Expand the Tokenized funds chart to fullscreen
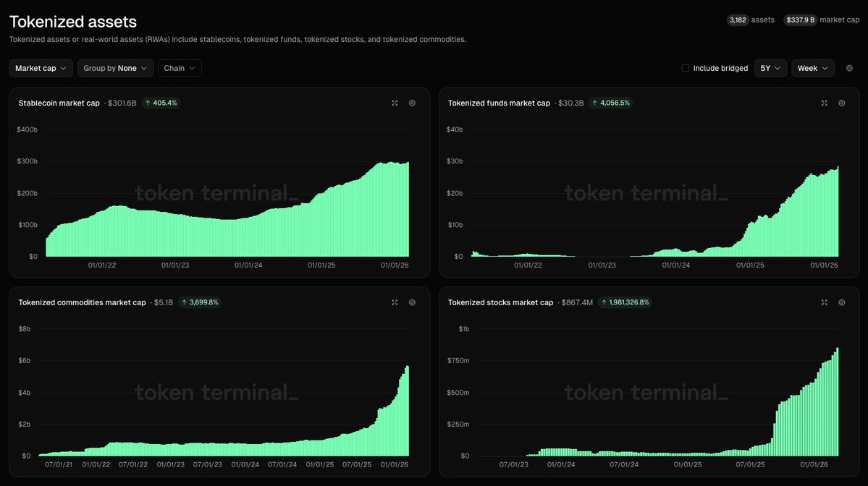Screen dimensions: 868x486 coord(824,103)
